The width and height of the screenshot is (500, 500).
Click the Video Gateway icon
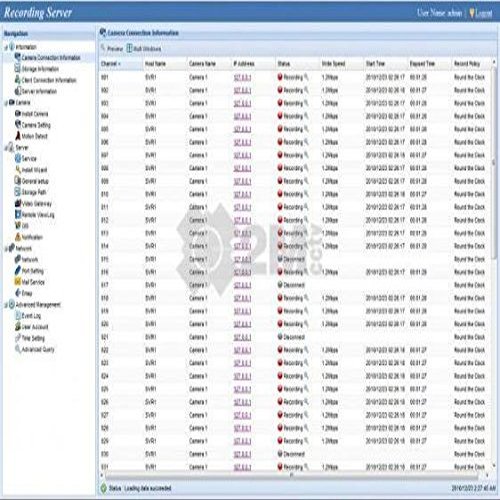[x=18, y=203]
